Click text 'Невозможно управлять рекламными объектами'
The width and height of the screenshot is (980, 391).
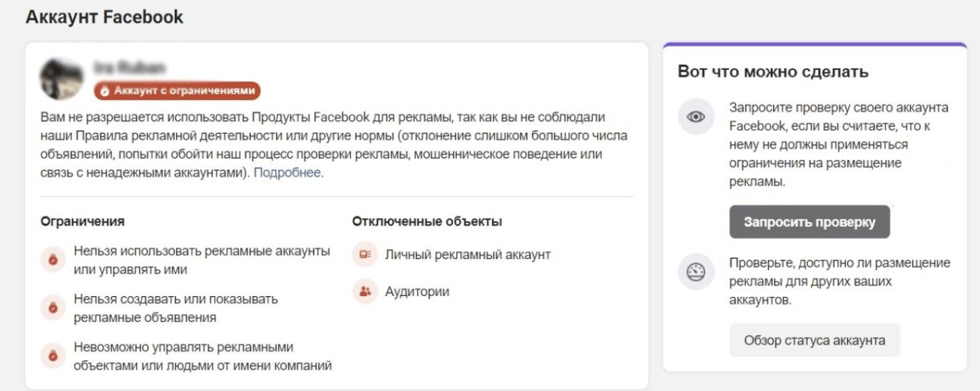pos(203,357)
